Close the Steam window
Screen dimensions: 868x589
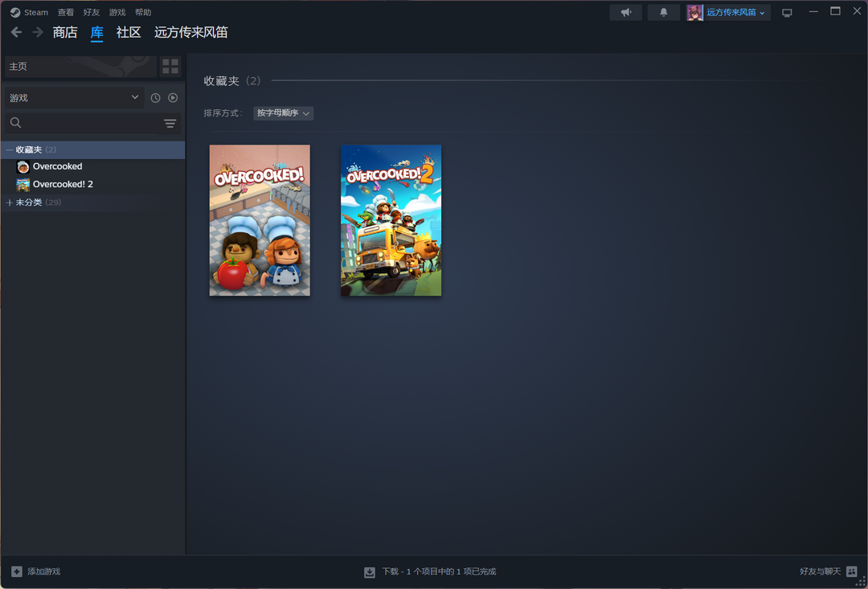coord(857,11)
